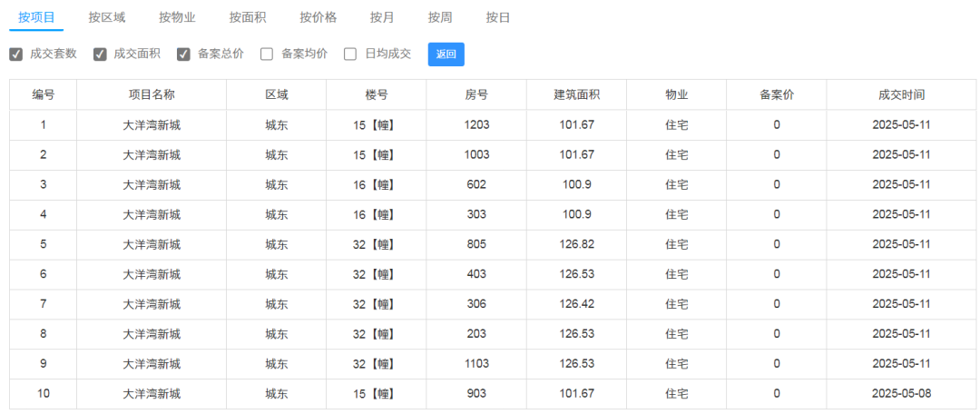Click the 成交时间 column header

[902, 95]
